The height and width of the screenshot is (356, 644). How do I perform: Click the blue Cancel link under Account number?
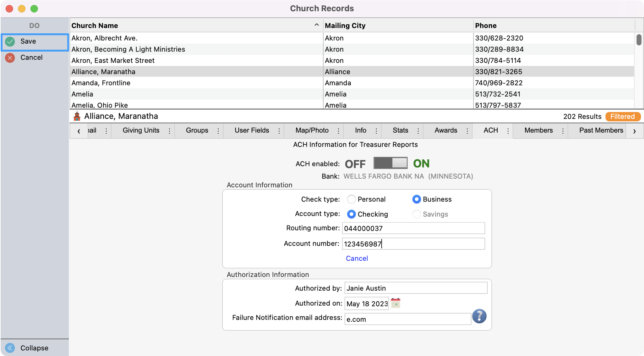pyautogui.click(x=357, y=258)
